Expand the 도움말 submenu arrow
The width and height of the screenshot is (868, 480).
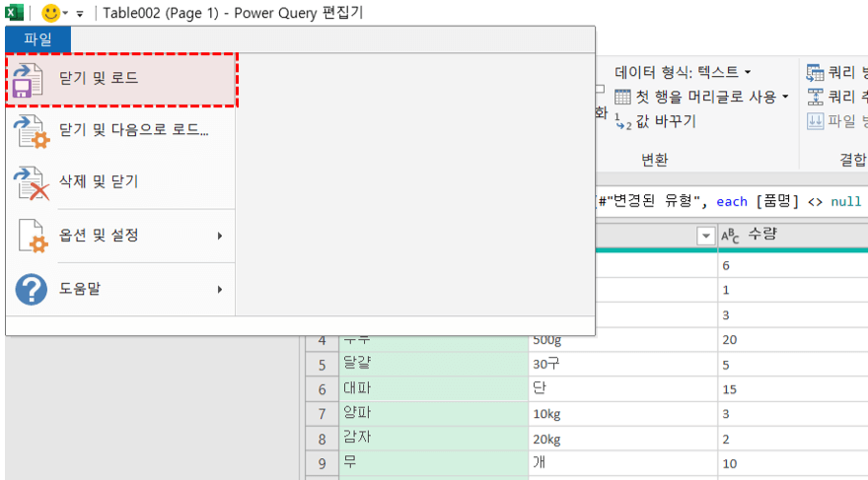tap(220, 289)
